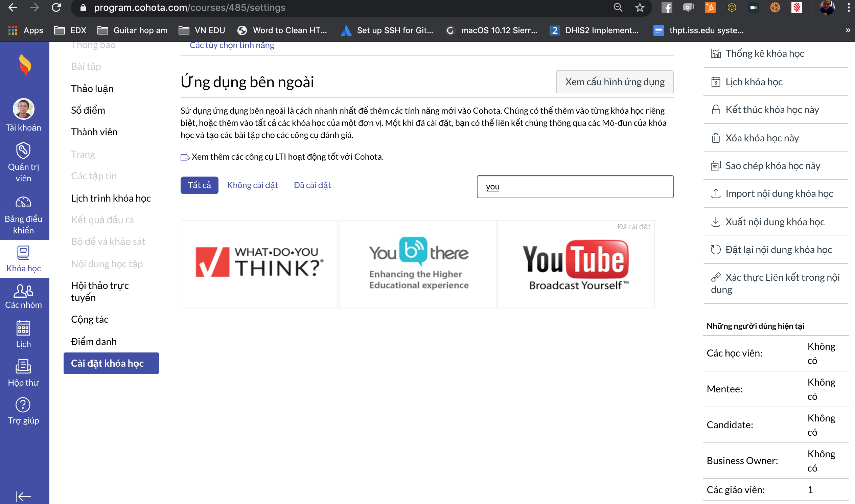
Task: Reload the current page
Action: click(56, 7)
